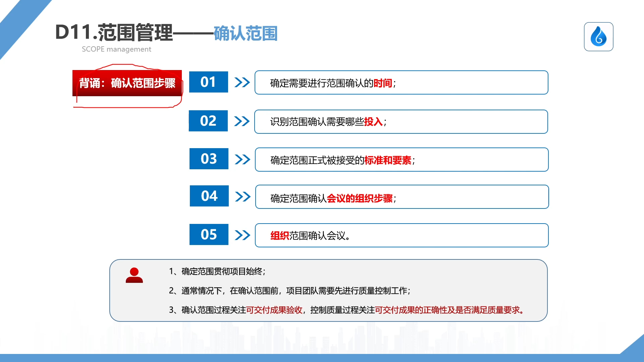
Task: Click the double chevron beside step 02
Action: coord(242,121)
